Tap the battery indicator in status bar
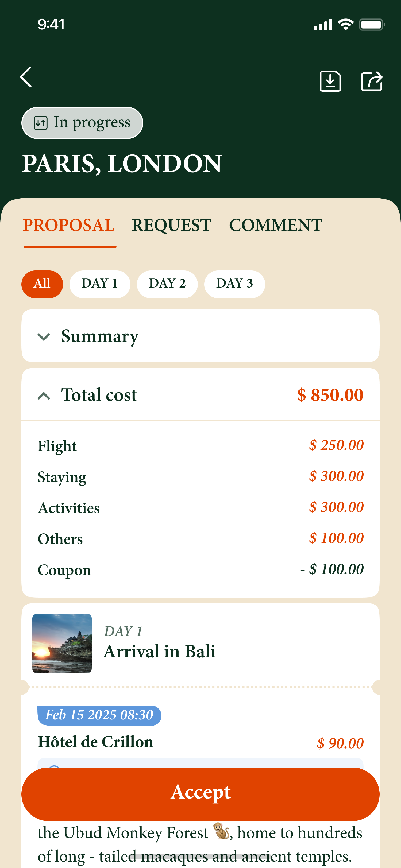This screenshot has width=401, height=868. tap(372, 25)
